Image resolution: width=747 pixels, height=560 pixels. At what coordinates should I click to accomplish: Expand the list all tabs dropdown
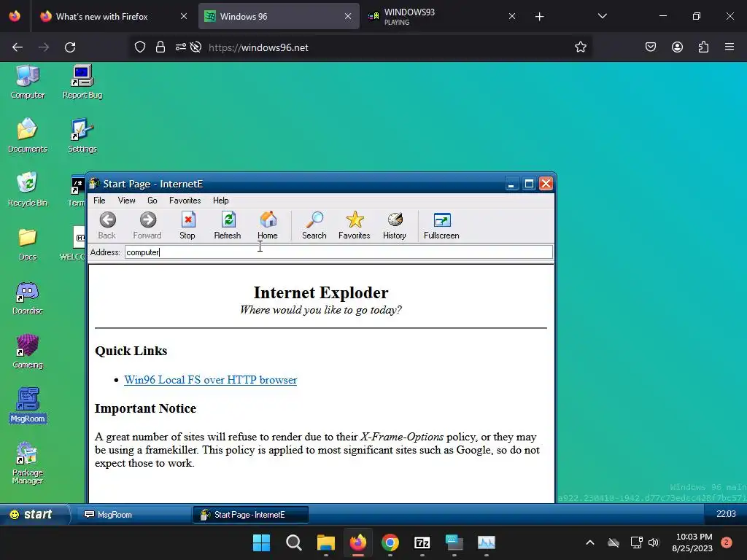[x=602, y=16]
